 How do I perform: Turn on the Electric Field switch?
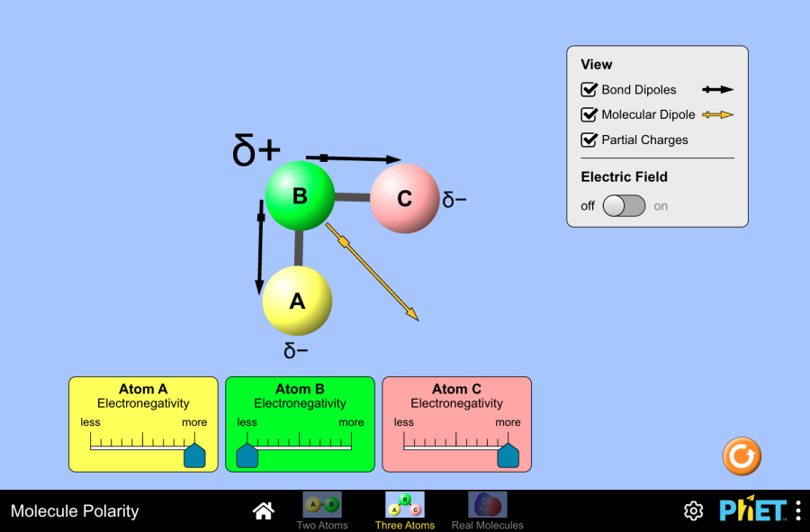pos(624,206)
